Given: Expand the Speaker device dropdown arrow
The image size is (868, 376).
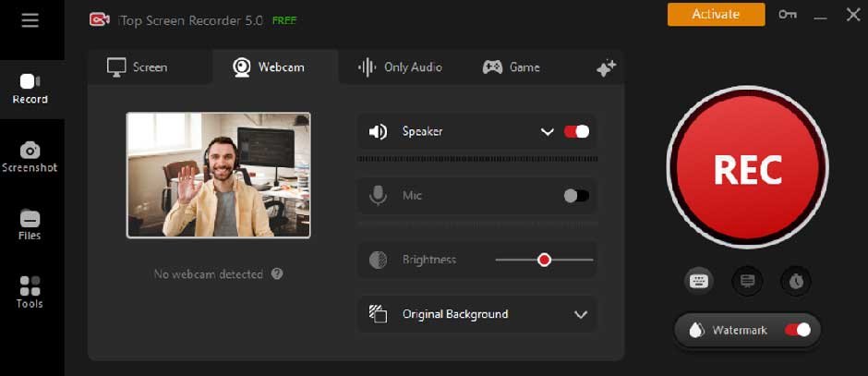Looking at the screenshot, I should [547, 132].
